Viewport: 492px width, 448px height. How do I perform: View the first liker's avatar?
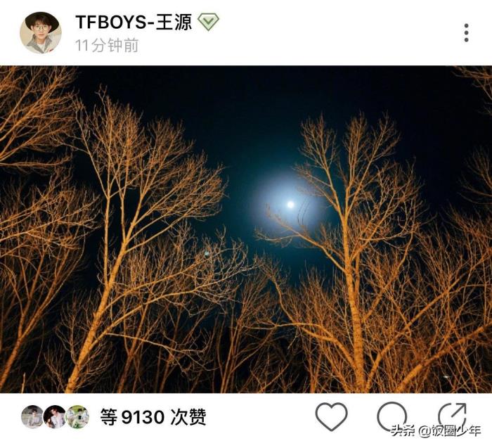[32, 417]
